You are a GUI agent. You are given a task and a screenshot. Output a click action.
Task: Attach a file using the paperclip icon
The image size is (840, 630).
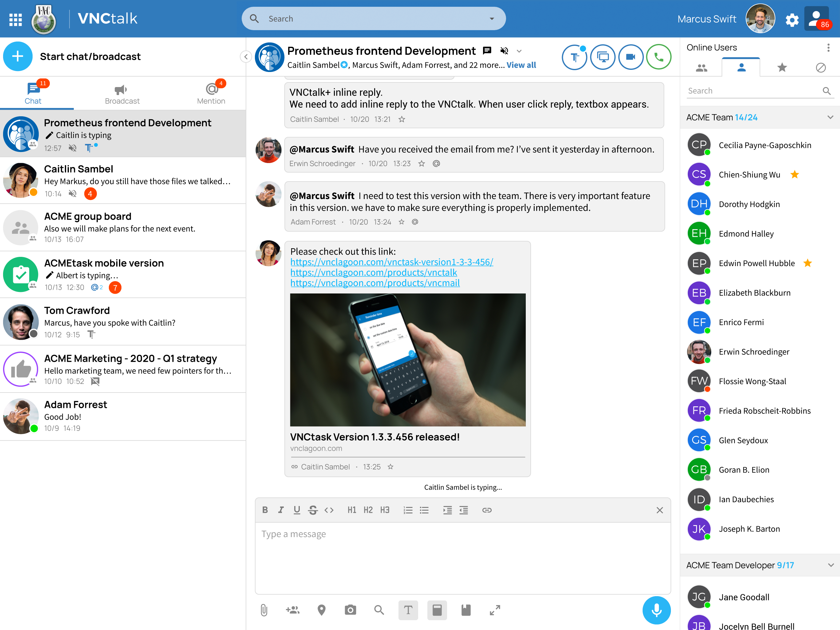pyautogui.click(x=264, y=610)
